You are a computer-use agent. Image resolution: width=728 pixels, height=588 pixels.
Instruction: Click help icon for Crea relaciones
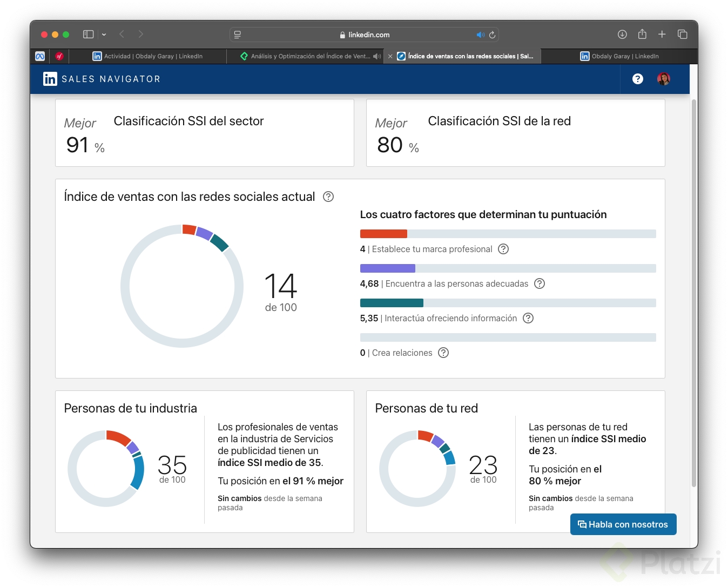[x=443, y=353]
